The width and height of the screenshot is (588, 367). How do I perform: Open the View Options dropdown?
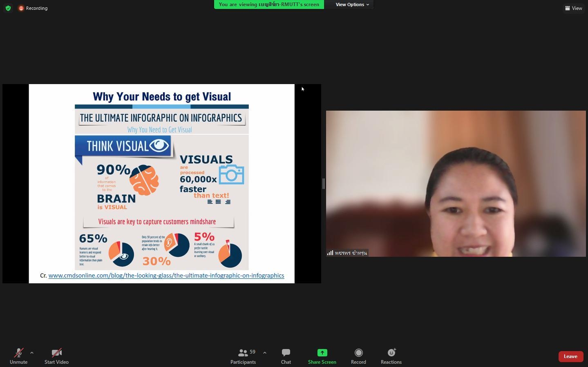point(352,4)
